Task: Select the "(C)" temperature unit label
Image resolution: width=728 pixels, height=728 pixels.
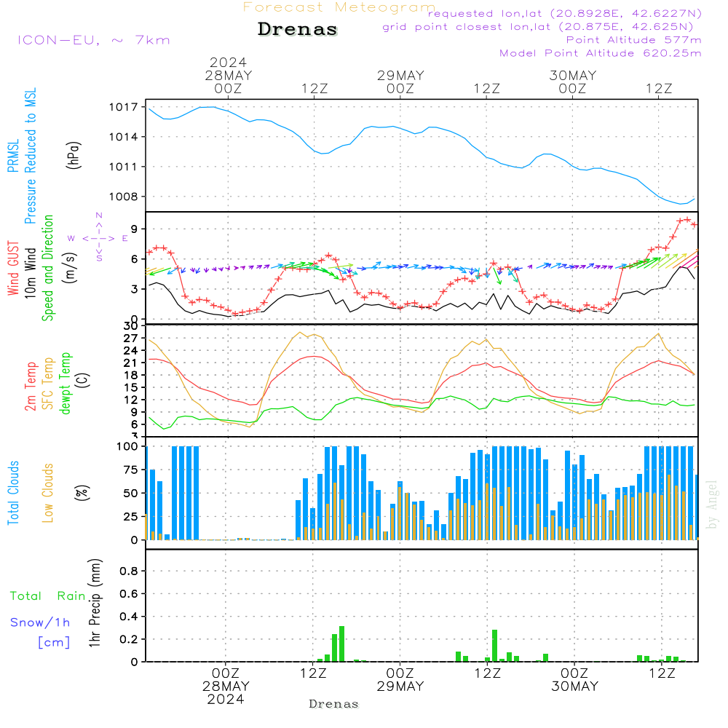Action: pyautogui.click(x=83, y=380)
